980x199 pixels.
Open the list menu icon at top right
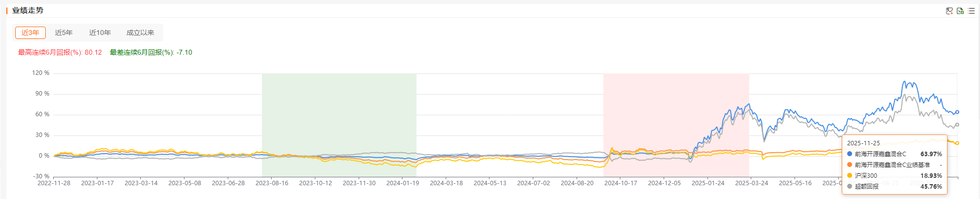(x=971, y=11)
